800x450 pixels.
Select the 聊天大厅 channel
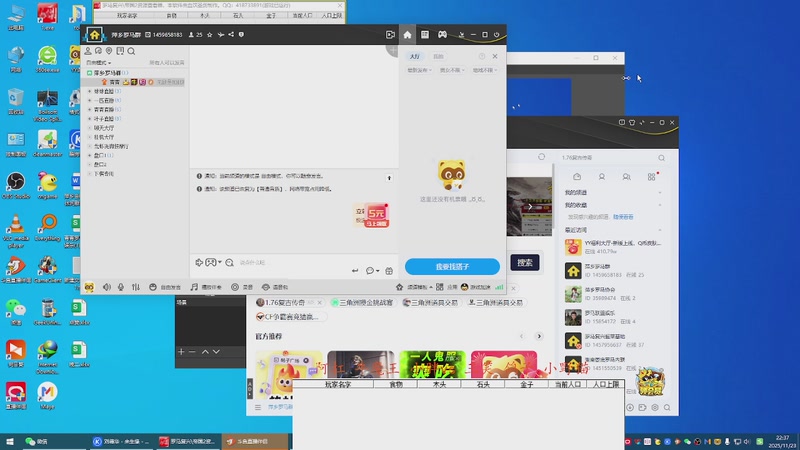pyautogui.click(x=104, y=128)
